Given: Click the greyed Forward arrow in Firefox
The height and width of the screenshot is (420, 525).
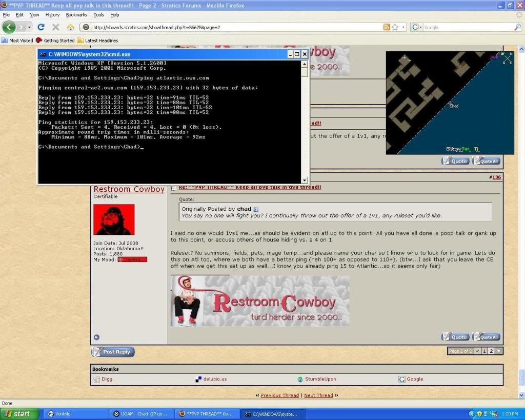Looking at the screenshot, I should click(21, 27).
